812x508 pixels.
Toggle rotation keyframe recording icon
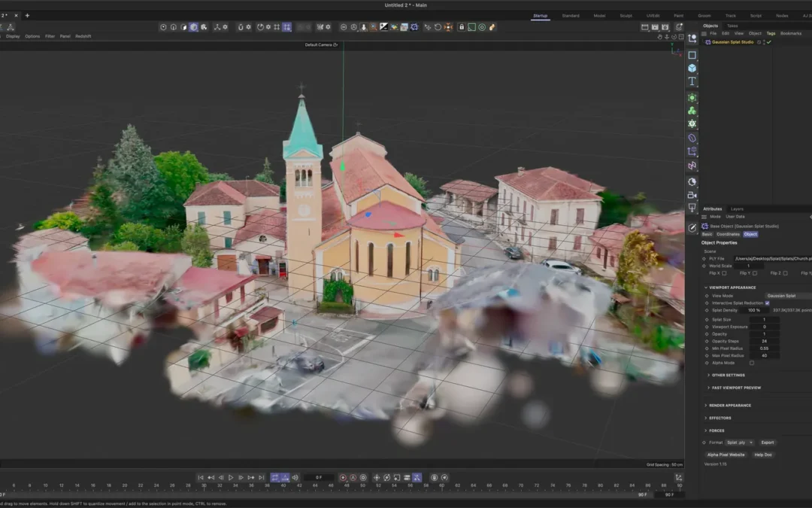click(x=387, y=477)
